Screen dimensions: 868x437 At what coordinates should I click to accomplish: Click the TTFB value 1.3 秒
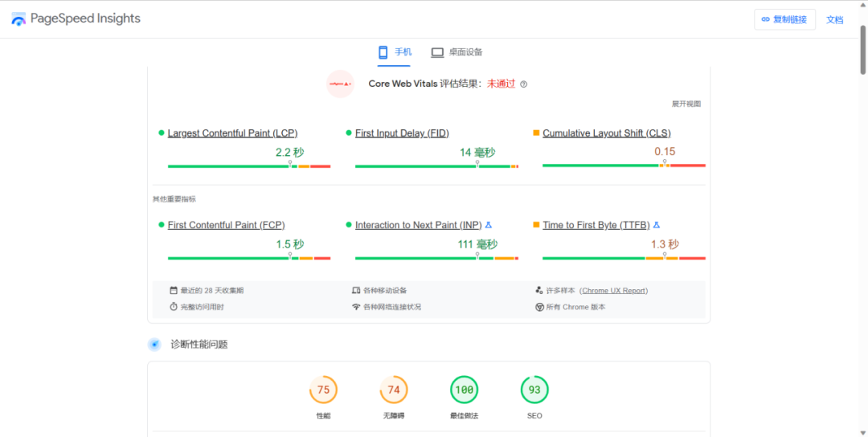tap(665, 244)
